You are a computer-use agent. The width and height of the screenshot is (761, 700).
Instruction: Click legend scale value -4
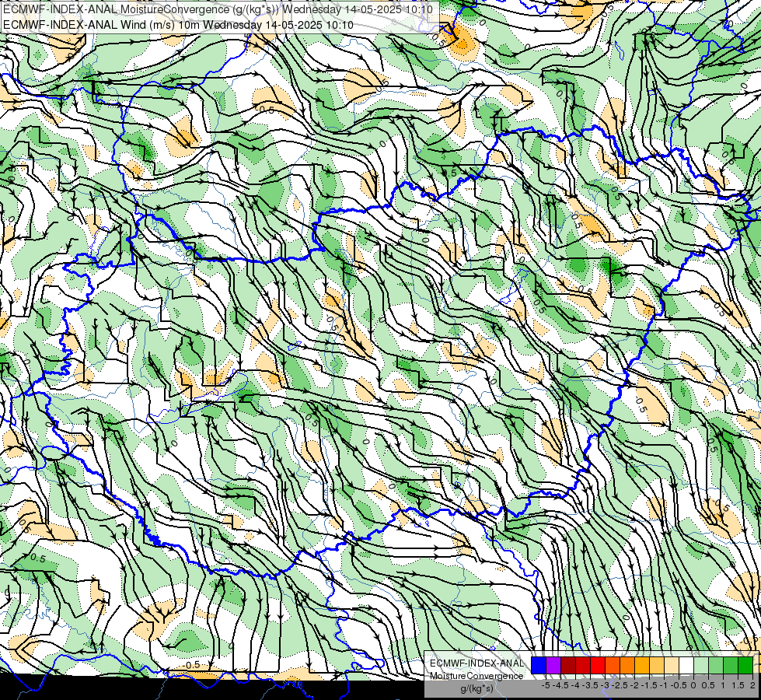click(575, 685)
